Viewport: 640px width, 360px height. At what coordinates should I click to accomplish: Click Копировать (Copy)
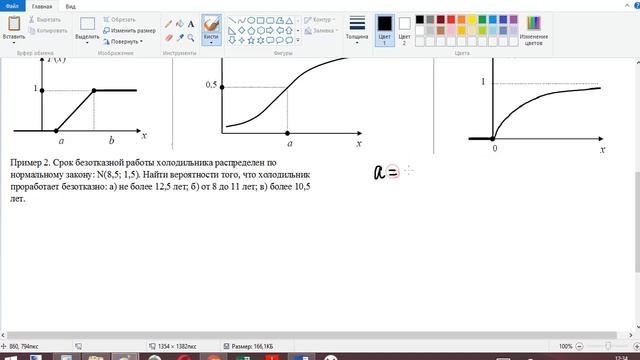(x=48, y=31)
